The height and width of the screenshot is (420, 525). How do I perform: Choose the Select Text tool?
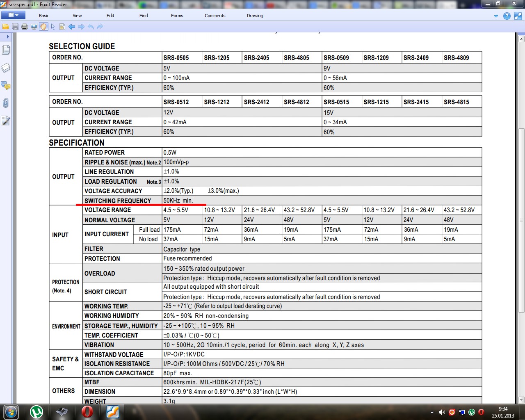coord(62,27)
